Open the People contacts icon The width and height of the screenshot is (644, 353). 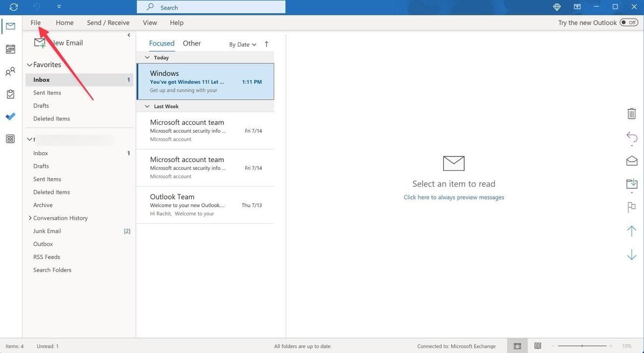pos(10,72)
